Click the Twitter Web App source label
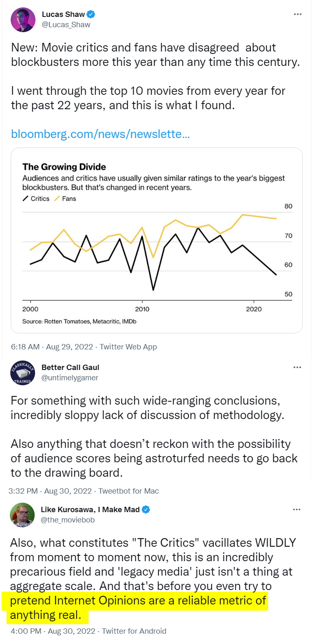313x644 pixels. pyautogui.click(x=128, y=347)
